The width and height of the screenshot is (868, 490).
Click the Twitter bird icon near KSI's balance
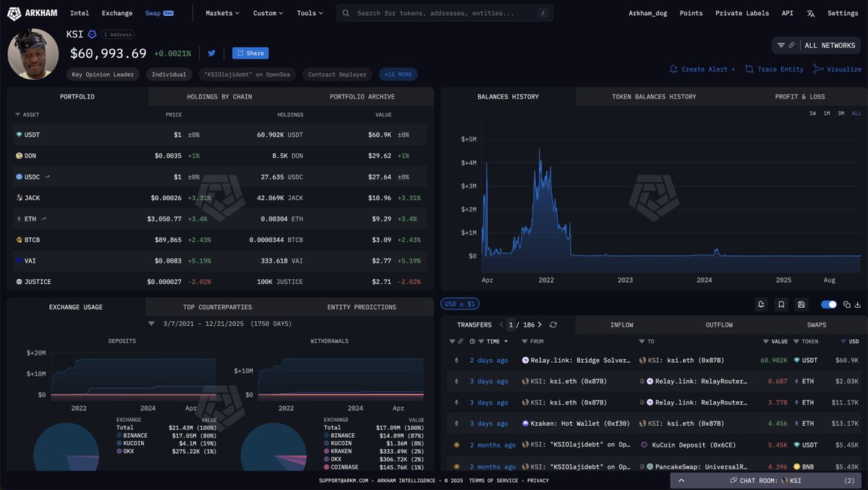pyautogui.click(x=212, y=53)
